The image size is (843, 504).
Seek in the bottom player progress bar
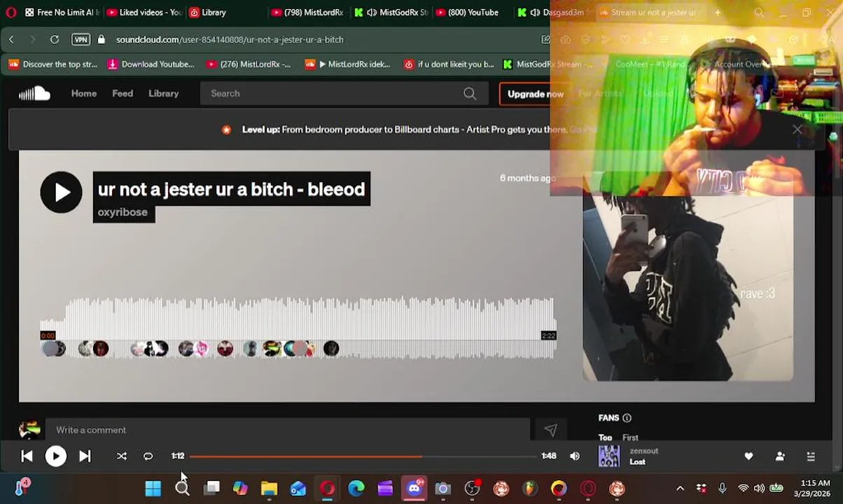point(363,456)
